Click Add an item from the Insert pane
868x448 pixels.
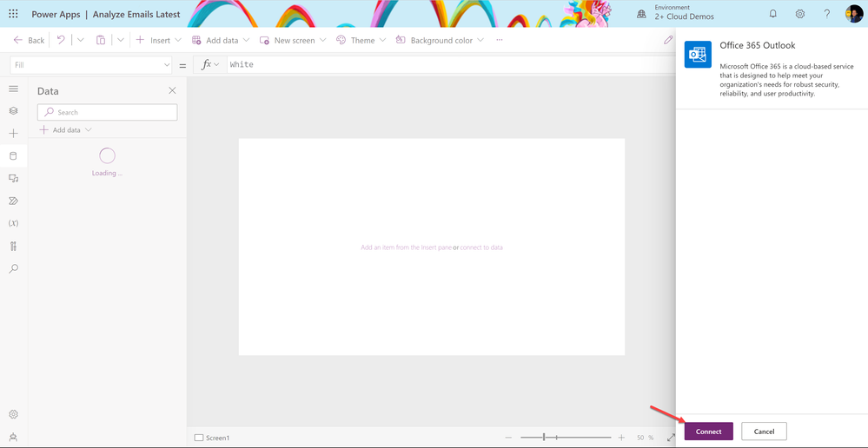[407, 247]
